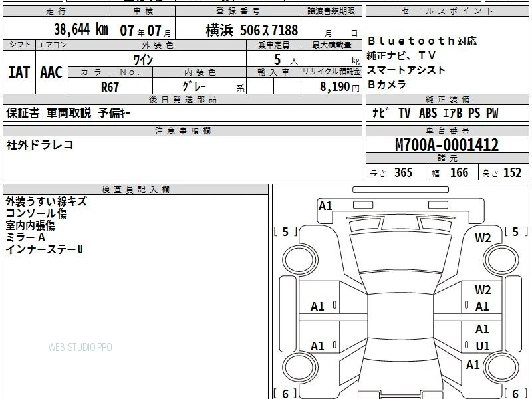Viewport: 532px width, 399px height.
Task: Click the A1 mark directly below the door W2
Action: (x=482, y=307)
